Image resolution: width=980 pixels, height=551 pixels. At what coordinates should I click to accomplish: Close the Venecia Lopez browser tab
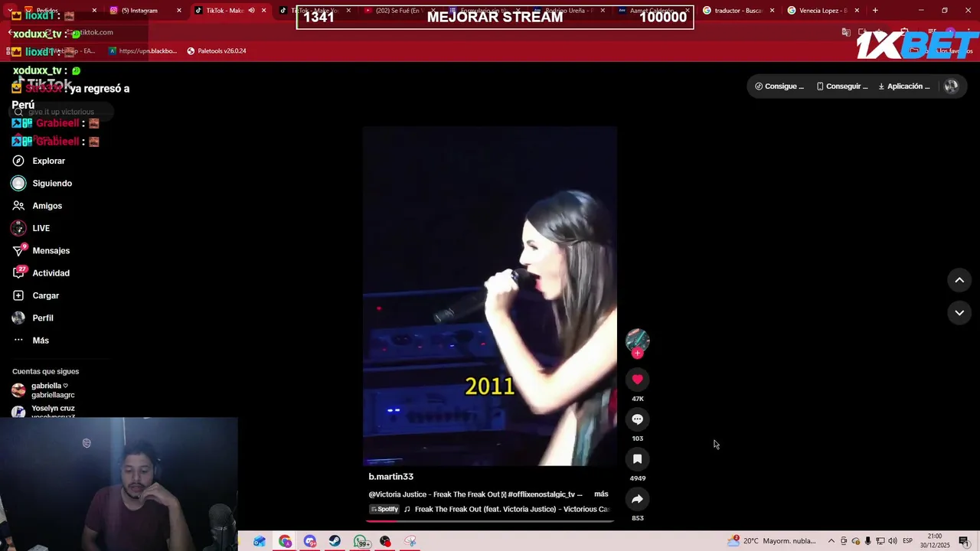pos(857,11)
